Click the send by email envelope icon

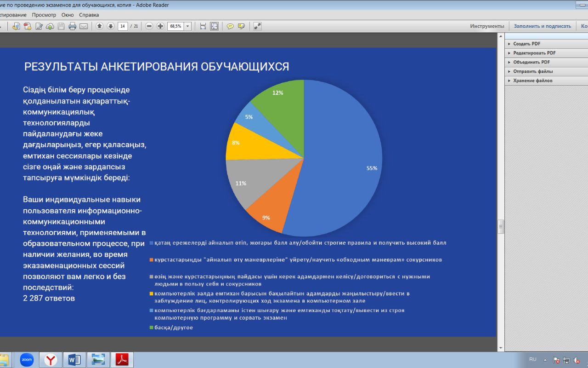tap(84, 26)
